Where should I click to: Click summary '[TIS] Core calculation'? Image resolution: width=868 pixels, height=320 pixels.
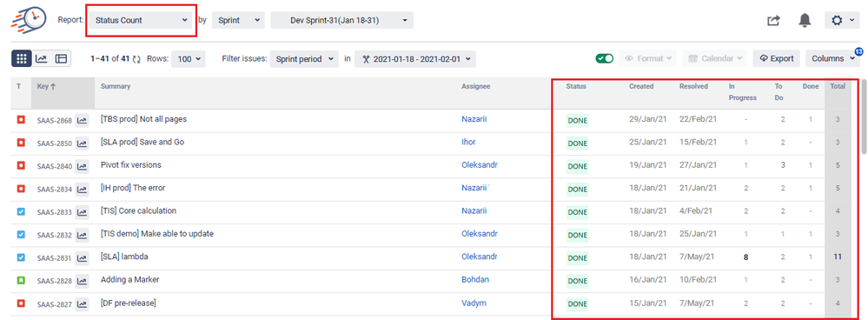pyautogui.click(x=138, y=210)
